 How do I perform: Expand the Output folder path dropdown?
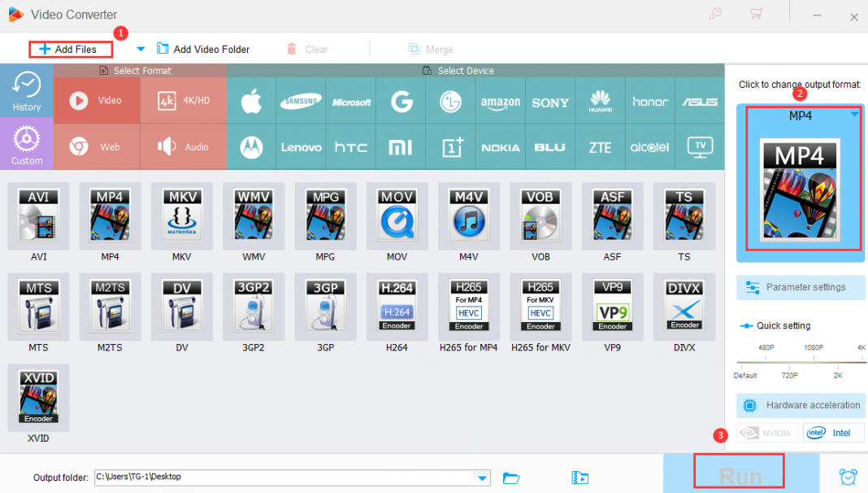[x=482, y=478]
